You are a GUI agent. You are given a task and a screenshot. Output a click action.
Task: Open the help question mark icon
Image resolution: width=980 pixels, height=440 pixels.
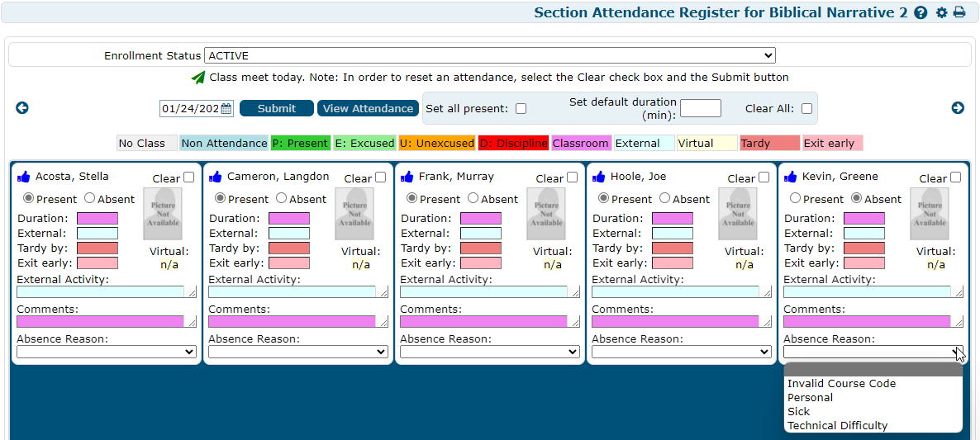(x=921, y=12)
